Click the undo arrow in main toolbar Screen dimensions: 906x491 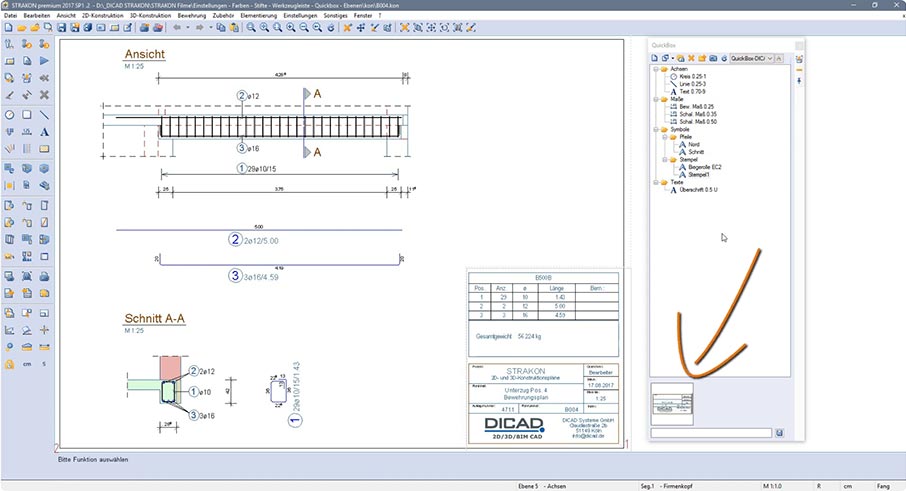pos(177,28)
